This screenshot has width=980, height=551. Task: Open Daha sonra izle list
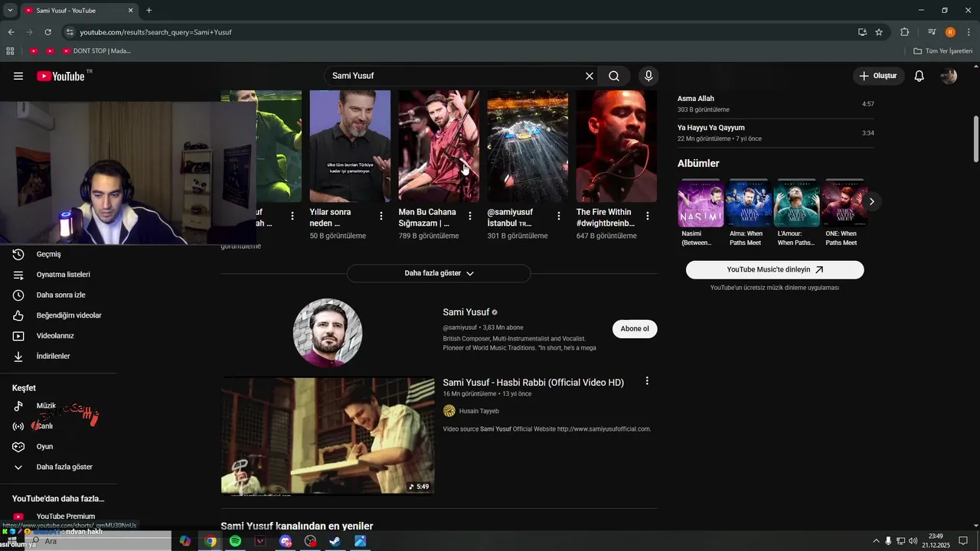pos(60,295)
